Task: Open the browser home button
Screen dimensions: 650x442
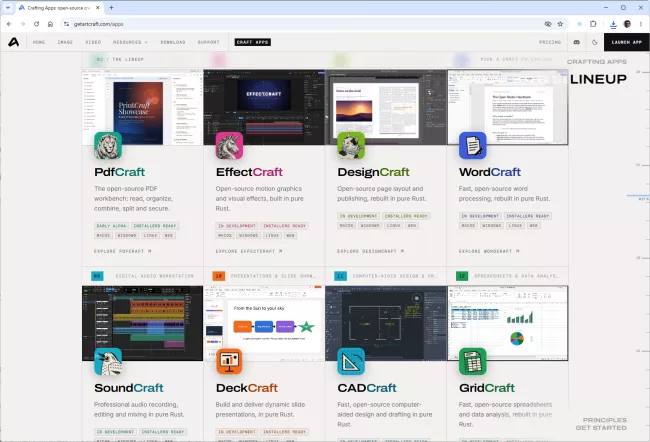Action: click(50, 24)
